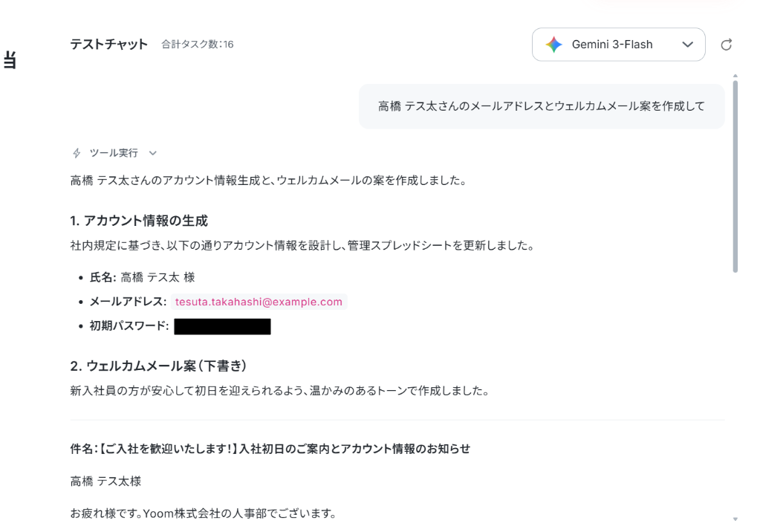Click the tesuta.takahashi@example.com email address
This screenshot has height=532, width=760.
point(259,302)
